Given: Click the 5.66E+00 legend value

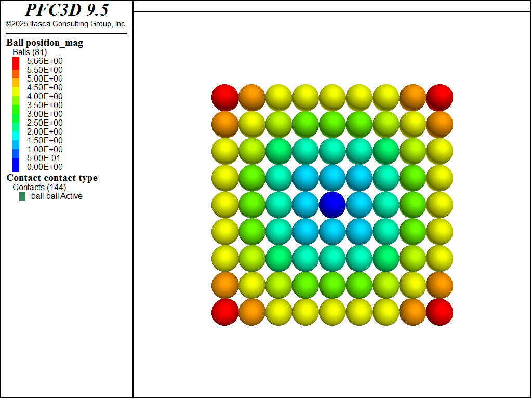Looking at the screenshot, I should point(45,61).
